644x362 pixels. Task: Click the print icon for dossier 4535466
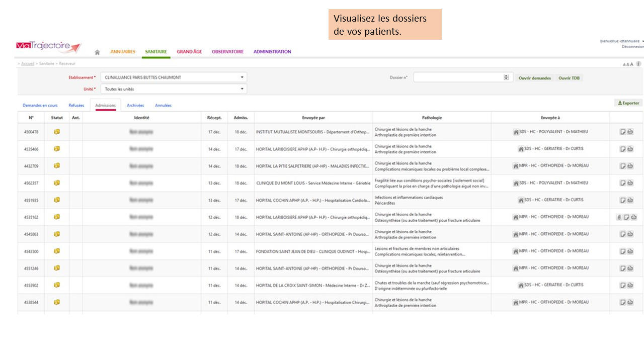click(630, 149)
